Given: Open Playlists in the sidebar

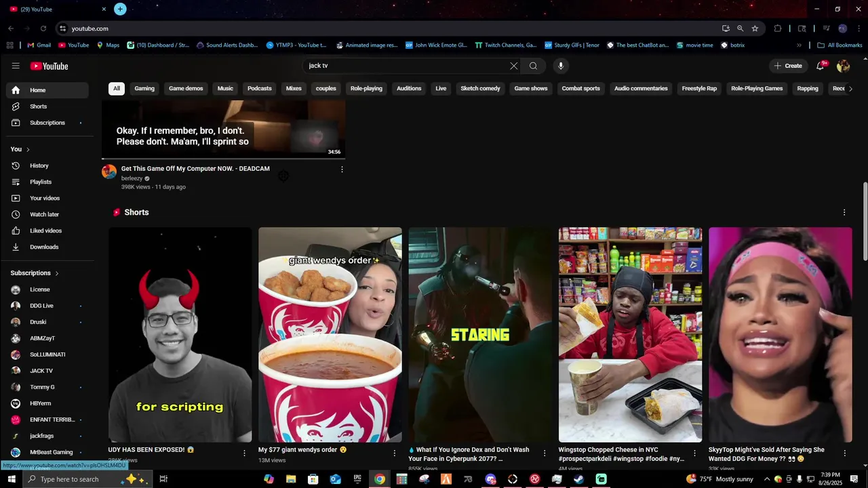Looking at the screenshot, I should (x=47, y=182).
